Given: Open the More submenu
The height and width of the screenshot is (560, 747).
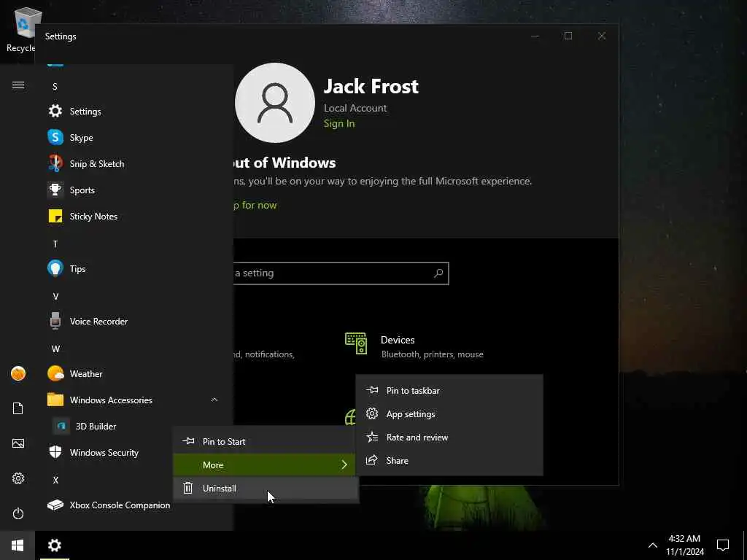Looking at the screenshot, I should tap(264, 464).
